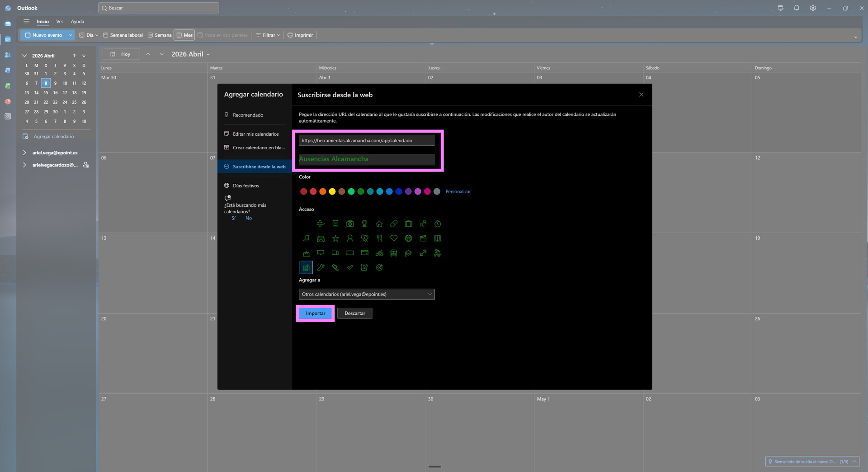Screen dimensions: 868x472
Task: Pick the house icon for the calendar
Action: 379,224
